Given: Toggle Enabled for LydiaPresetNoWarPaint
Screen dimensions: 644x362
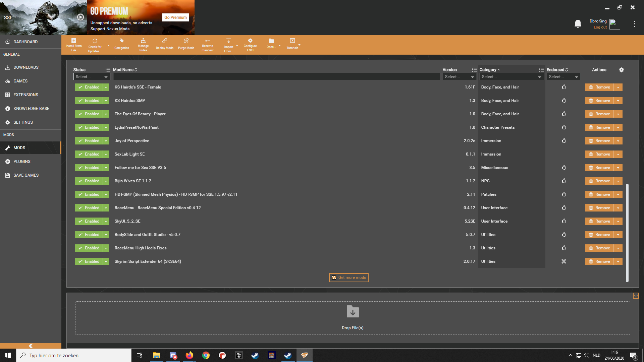Looking at the screenshot, I should [89, 127].
